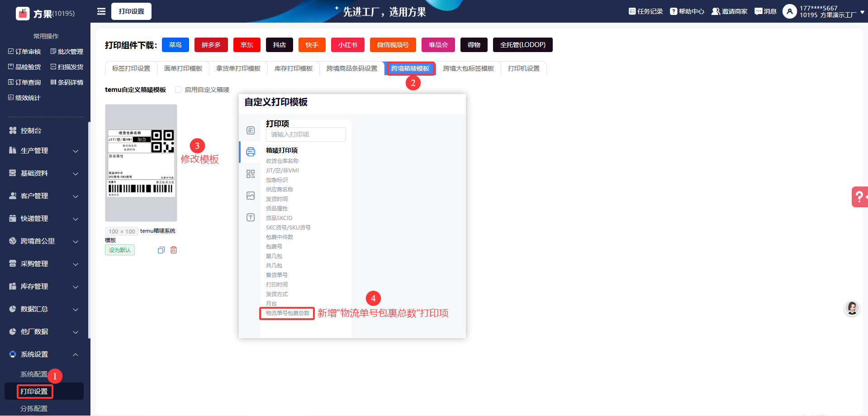868x416 pixels.
Task: Select 跨境箱唛模板 tab
Action: click(410, 68)
